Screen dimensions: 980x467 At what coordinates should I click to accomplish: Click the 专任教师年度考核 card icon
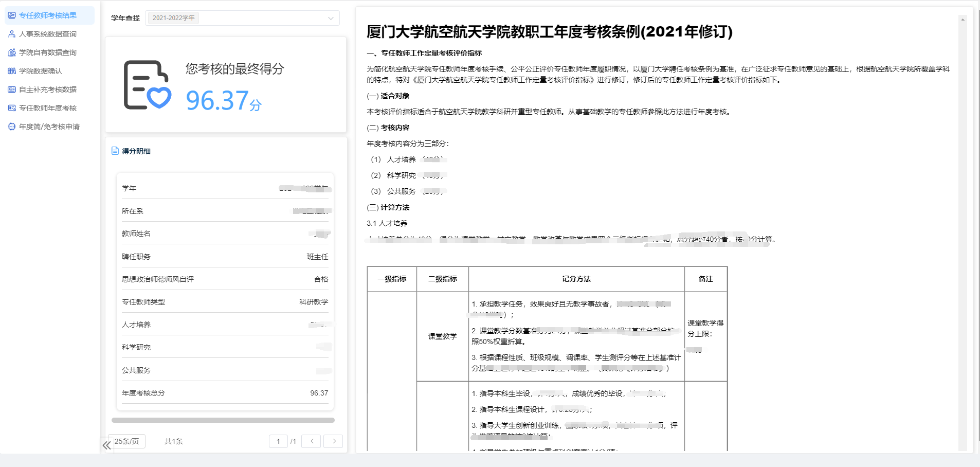click(12, 108)
